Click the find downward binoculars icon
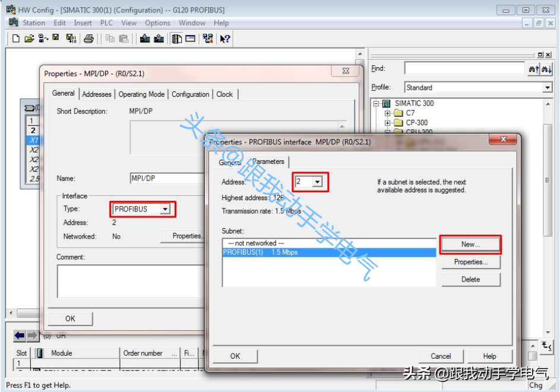The image size is (560, 392). point(547,69)
